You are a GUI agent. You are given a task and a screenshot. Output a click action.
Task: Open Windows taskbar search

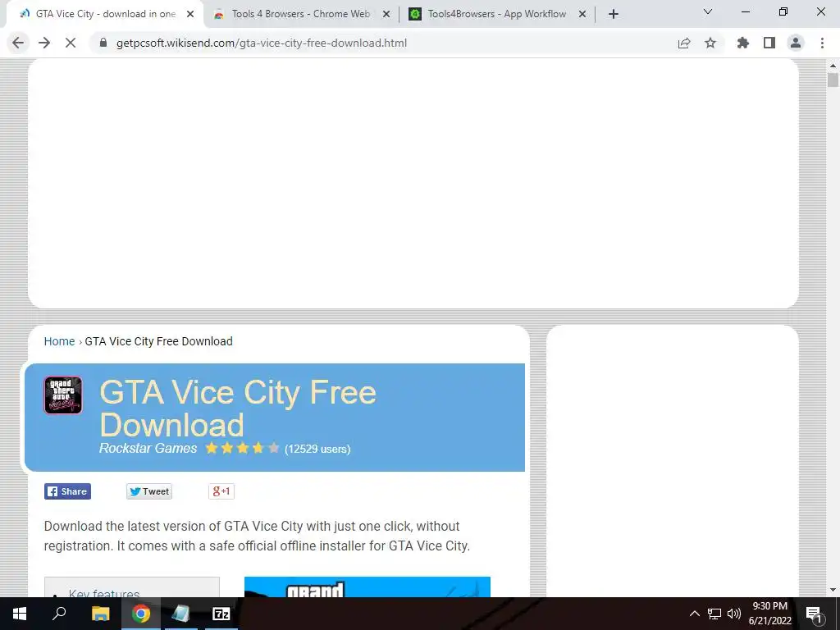tap(59, 614)
